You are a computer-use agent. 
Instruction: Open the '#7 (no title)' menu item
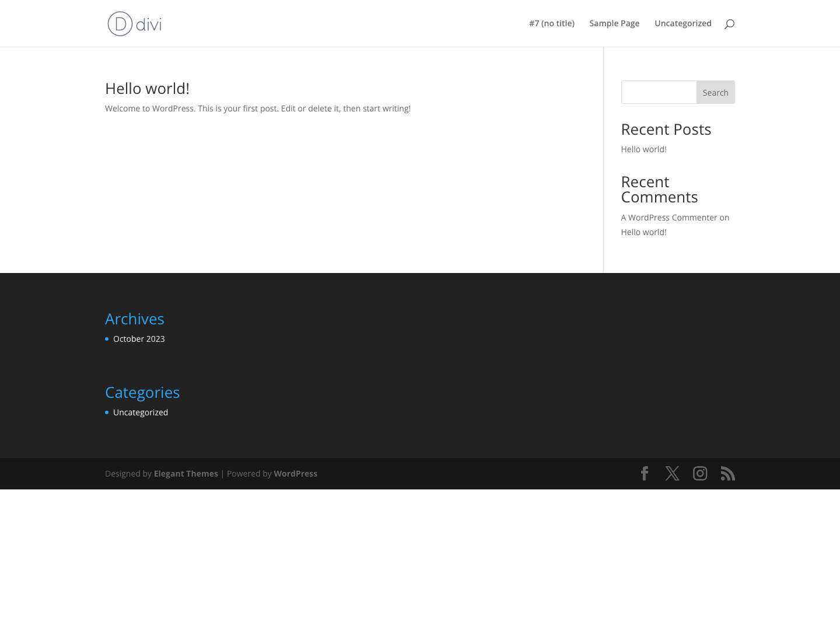[x=551, y=23]
